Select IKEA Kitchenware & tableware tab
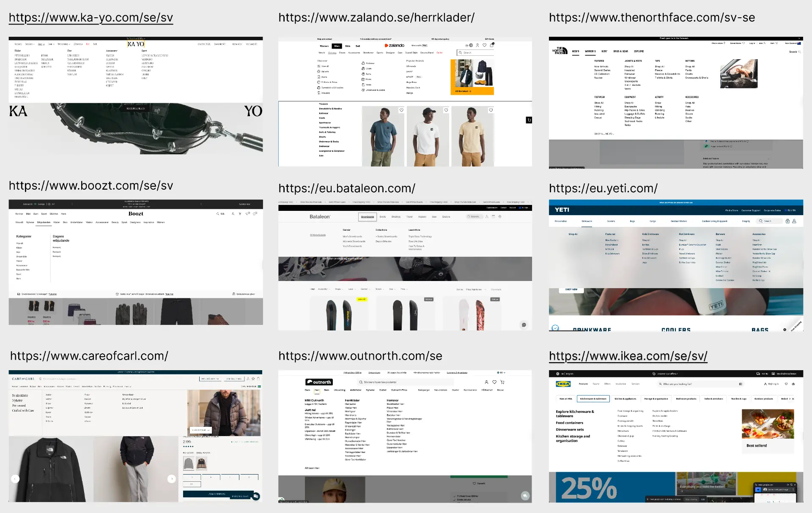The width and height of the screenshot is (812, 513). click(x=593, y=398)
